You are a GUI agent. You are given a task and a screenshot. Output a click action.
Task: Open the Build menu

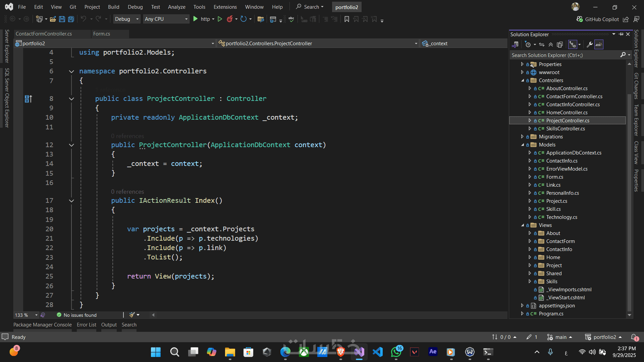pos(113,7)
